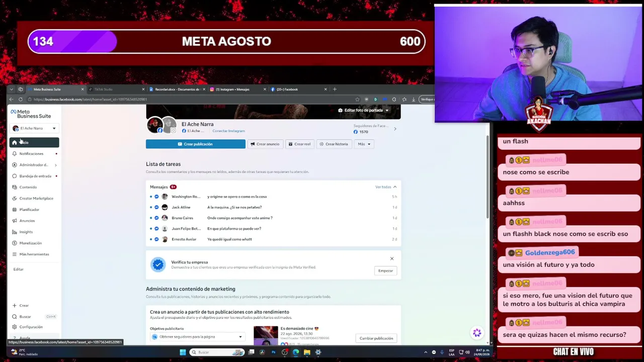This screenshot has width=644, height=362.
Task: Expand Seguidores de Facebook arrow
Action: [x=395, y=129]
